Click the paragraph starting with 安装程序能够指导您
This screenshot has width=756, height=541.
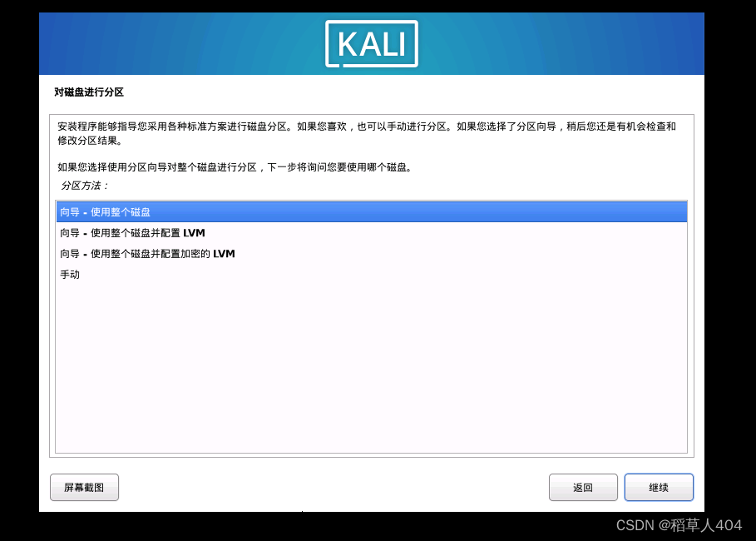367,133
